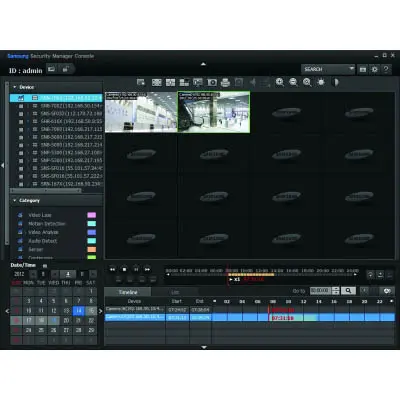Screen dimensions: 400x400
Task: Toggle the Motion Detection category checkbox
Action: [x=20, y=224]
